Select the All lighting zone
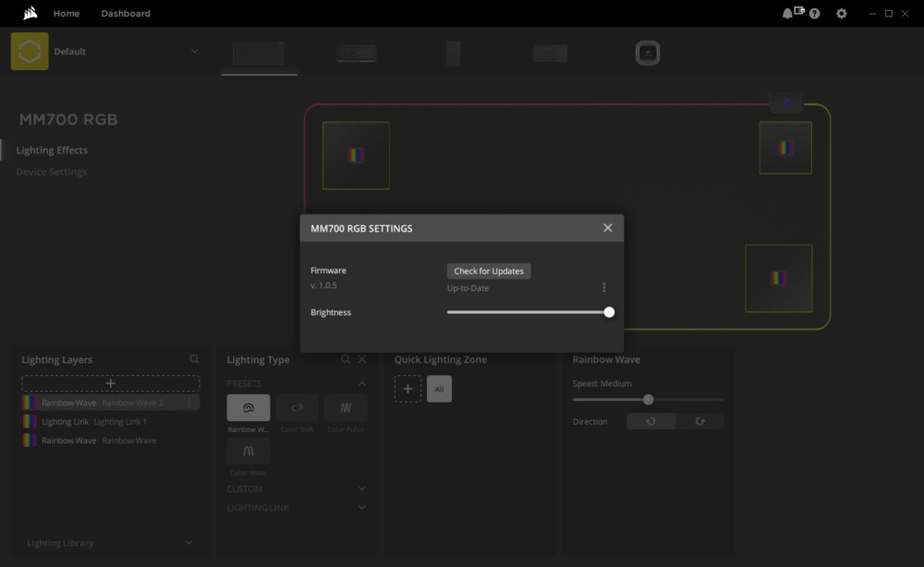The image size is (924, 567). (x=439, y=389)
